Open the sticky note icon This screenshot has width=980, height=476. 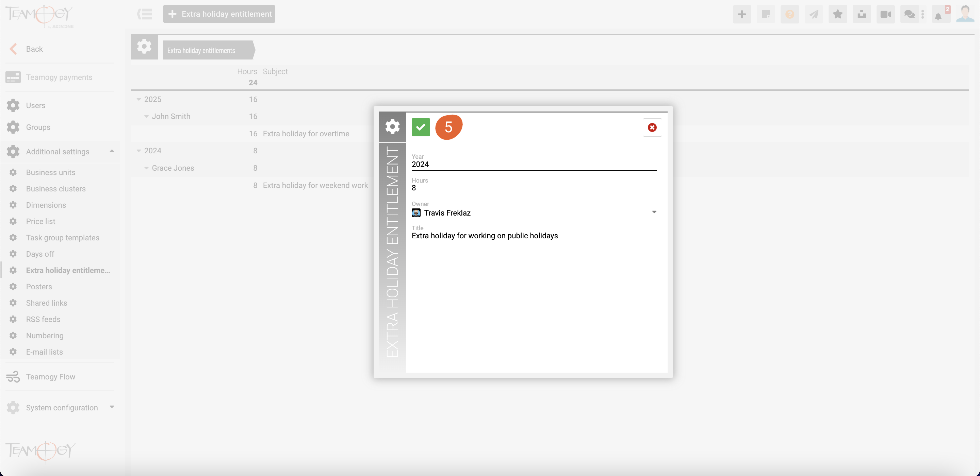pos(766,14)
